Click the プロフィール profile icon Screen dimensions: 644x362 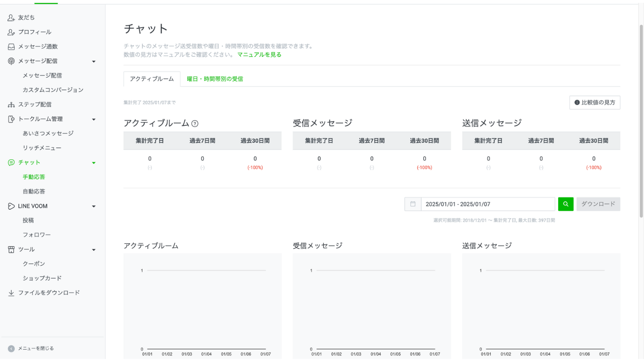[x=11, y=32]
